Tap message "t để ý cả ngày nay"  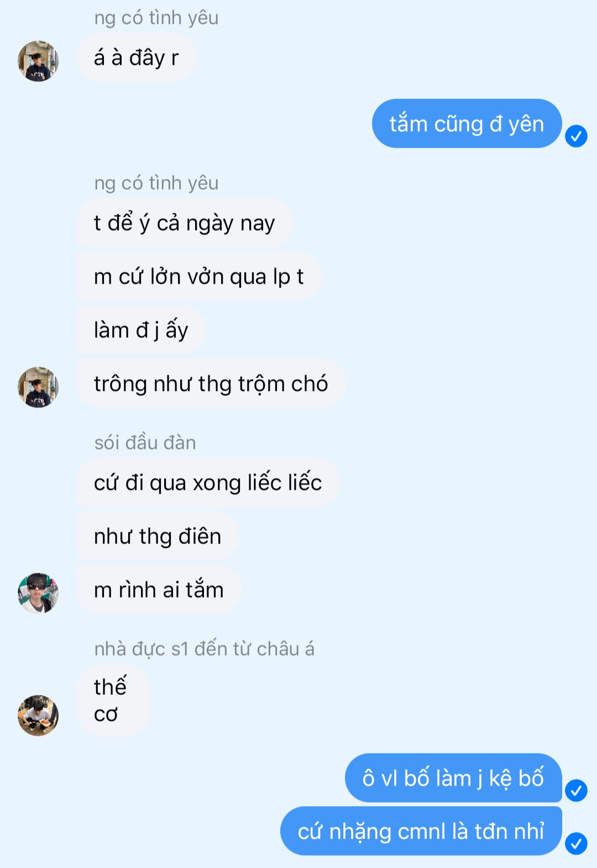pyautogui.click(x=185, y=222)
